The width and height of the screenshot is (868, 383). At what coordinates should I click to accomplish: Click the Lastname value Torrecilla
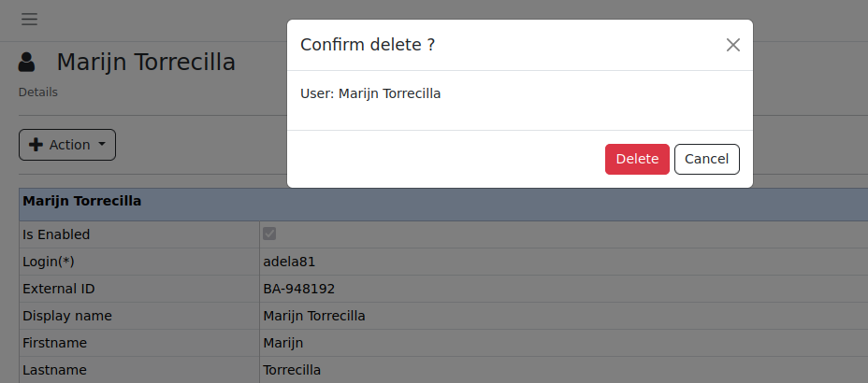coord(292,370)
